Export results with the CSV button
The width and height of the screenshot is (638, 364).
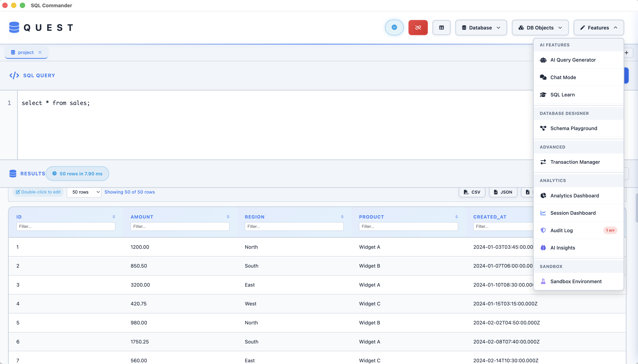coord(472,192)
